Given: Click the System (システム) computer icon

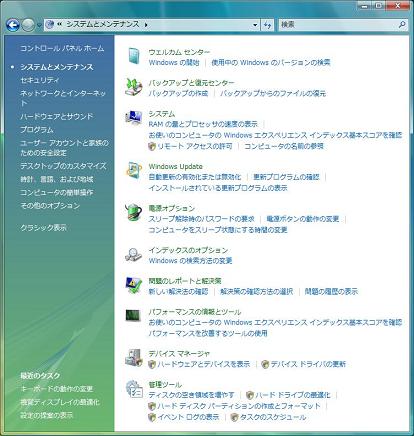Looking at the screenshot, I should tap(134, 117).
